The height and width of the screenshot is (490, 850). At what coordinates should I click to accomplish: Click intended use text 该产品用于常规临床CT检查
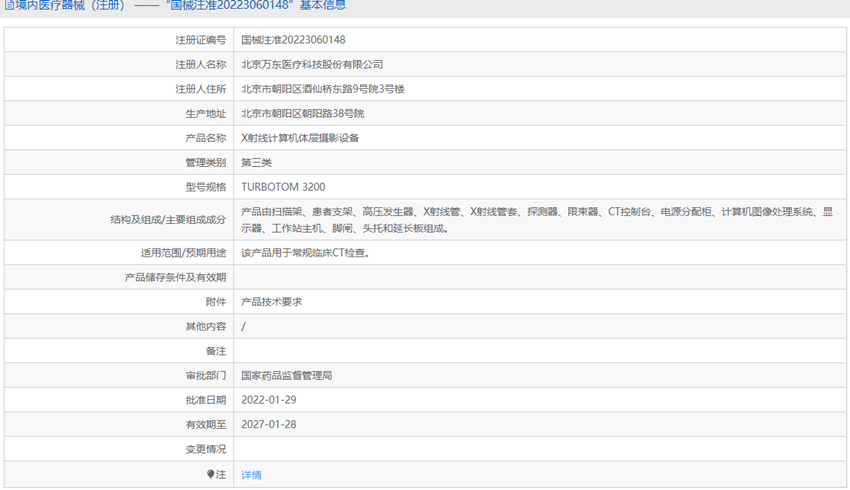pyautogui.click(x=305, y=253)
